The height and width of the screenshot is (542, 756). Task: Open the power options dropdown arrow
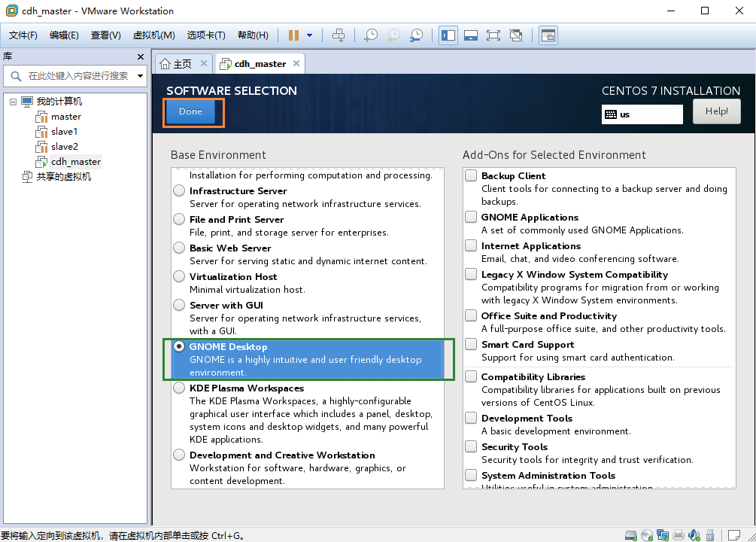coord(309,35)
